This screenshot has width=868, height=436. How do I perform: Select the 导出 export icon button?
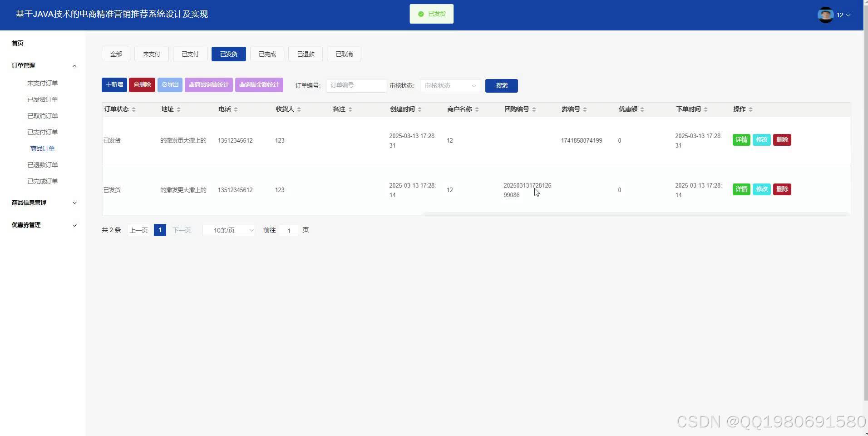pos(170,84)
